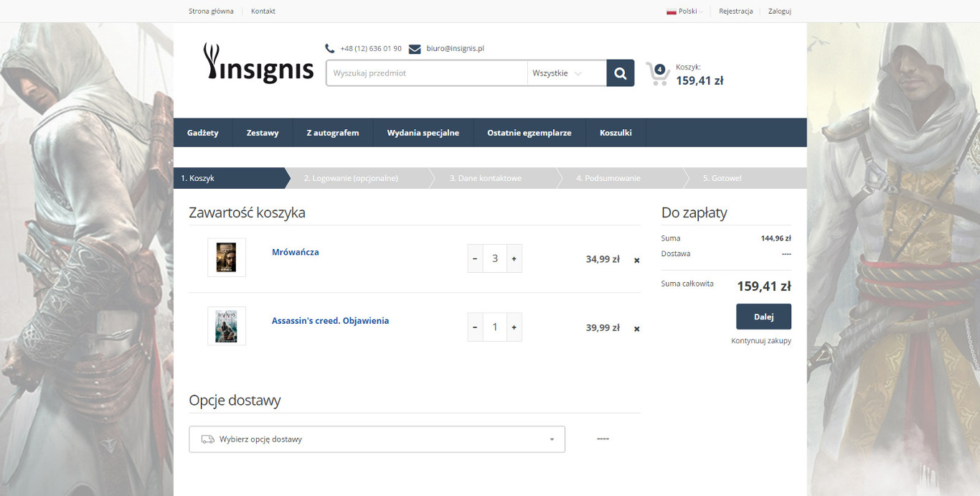Click the Suma value 144,96 zł

[776, 238]
